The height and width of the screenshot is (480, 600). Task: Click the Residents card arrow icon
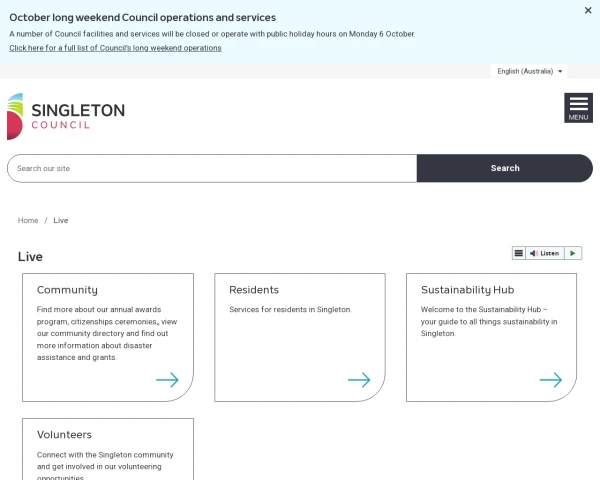tap(359, 380)
